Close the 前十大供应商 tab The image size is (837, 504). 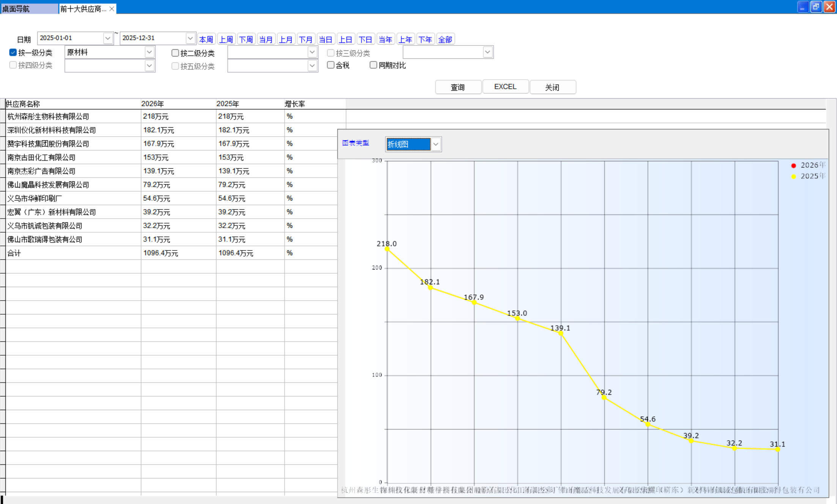(x=112, y=9)
